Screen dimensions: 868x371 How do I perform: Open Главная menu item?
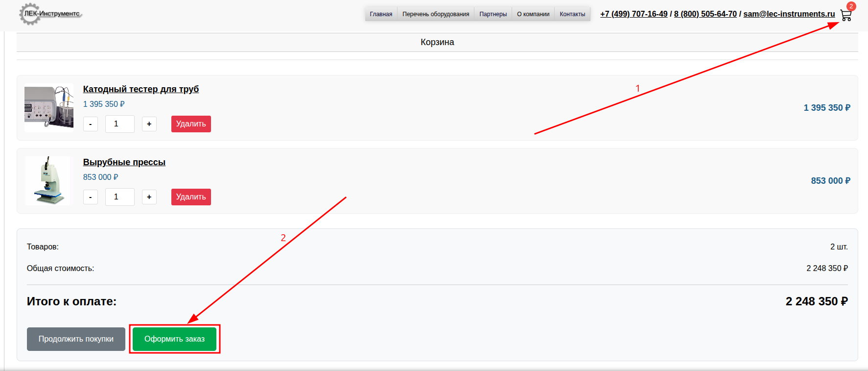tap(381, 14)
